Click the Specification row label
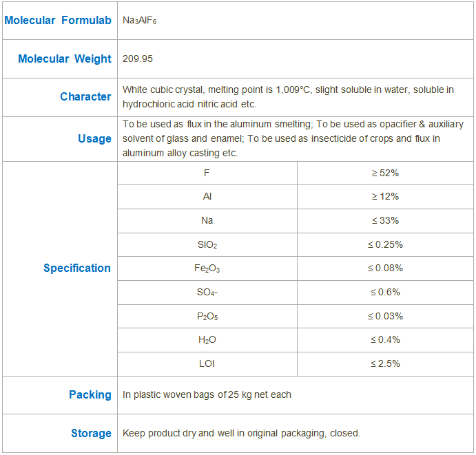 (x=77, y=268)
